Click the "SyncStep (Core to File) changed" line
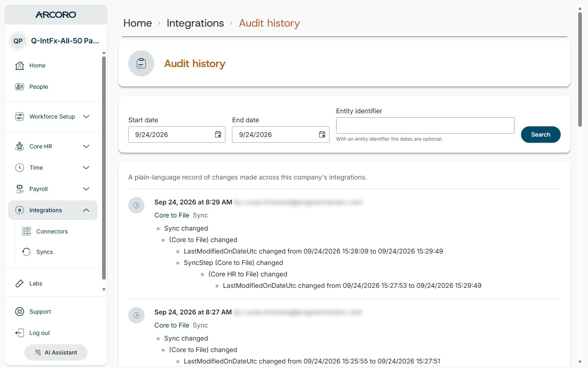 click(233, 263)
